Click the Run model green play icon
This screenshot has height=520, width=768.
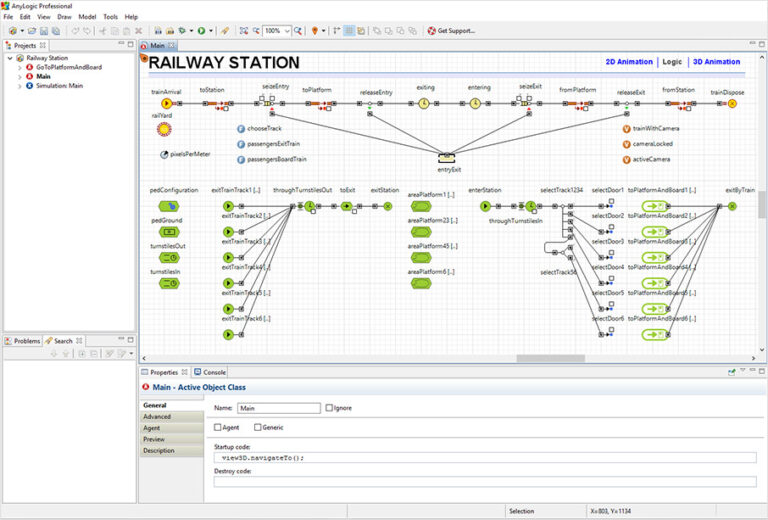tap(202, 31)
